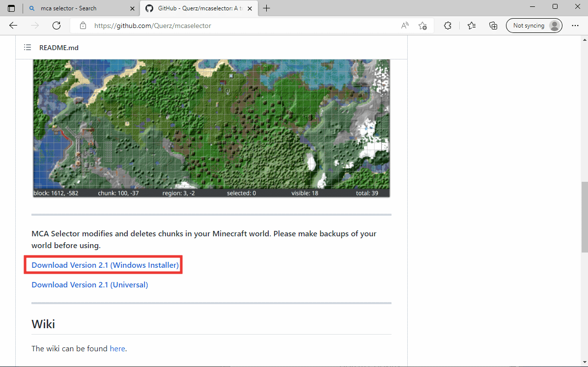Click the MCA Selector map screenshot

[x=212, y=128]
